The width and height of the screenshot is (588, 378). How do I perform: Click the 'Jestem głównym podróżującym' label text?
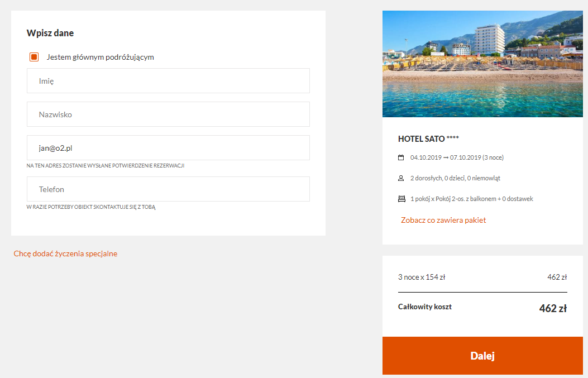click(100, 57)
